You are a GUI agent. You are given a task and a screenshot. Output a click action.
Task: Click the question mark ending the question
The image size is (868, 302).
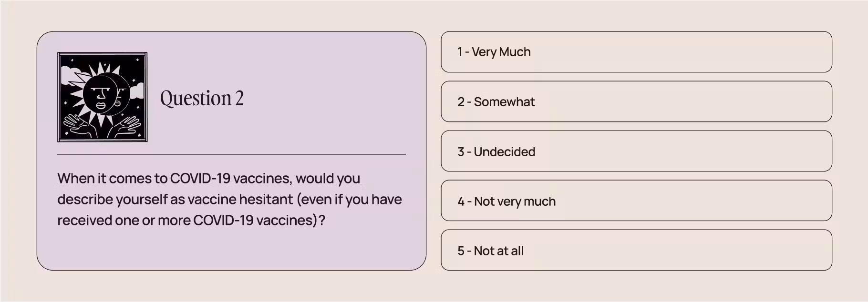click(322, 220)
